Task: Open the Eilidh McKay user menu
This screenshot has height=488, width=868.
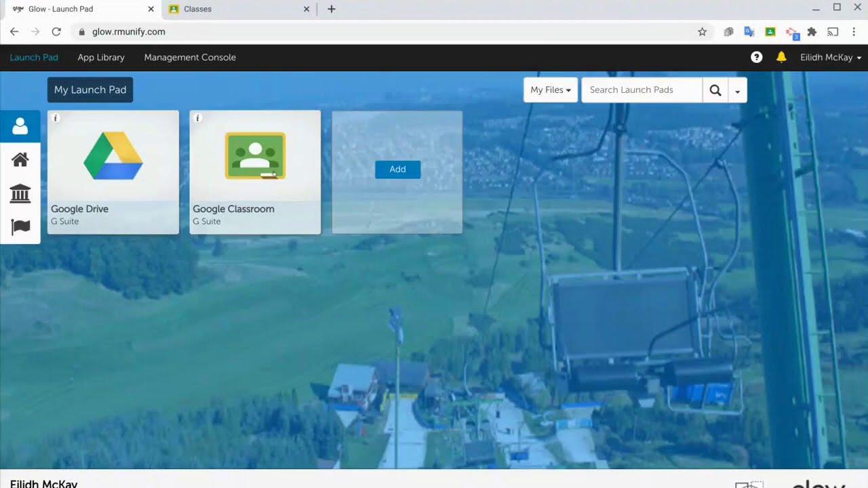Action: coord(831,58)
